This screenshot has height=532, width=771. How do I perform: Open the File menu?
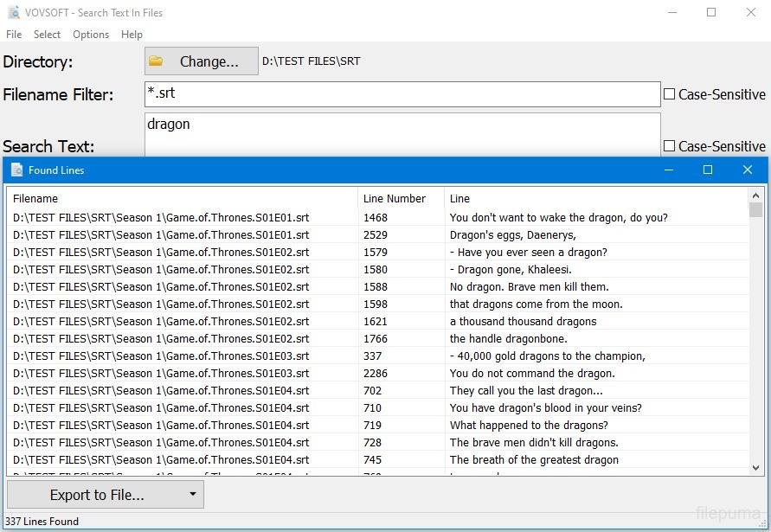(x=14, y=35)
